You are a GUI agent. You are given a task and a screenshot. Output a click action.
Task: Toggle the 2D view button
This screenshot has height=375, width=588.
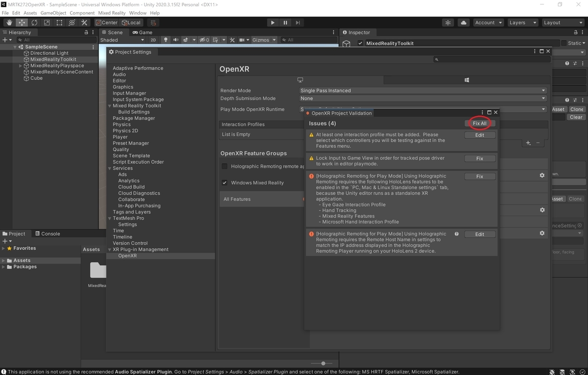click(153, 40)
